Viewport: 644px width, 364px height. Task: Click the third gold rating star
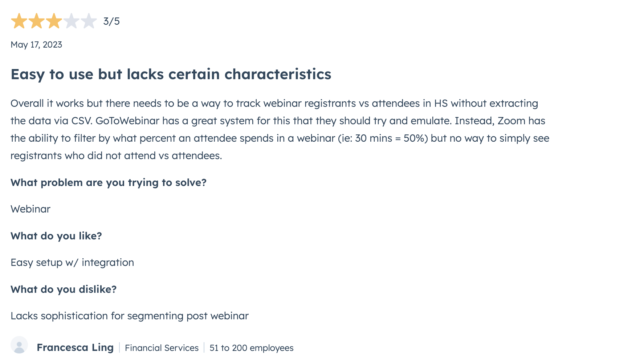54,21
